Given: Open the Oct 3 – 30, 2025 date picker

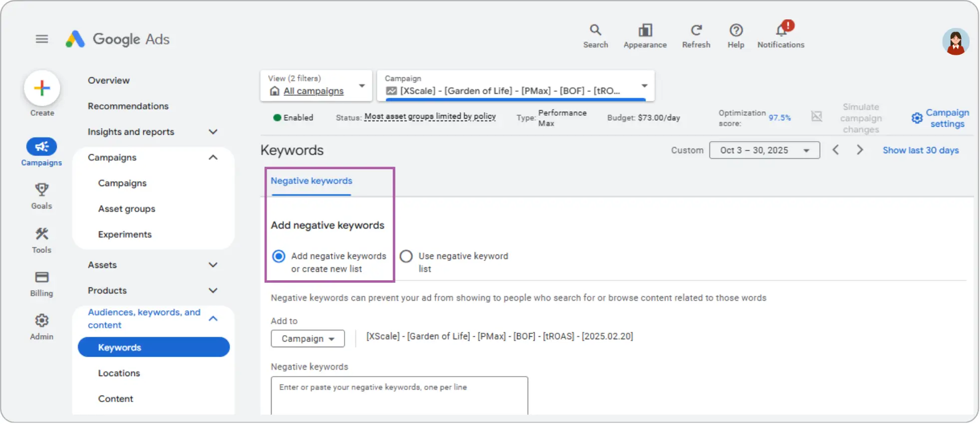Looking at the screenshot, I should [x=764, y=150].
